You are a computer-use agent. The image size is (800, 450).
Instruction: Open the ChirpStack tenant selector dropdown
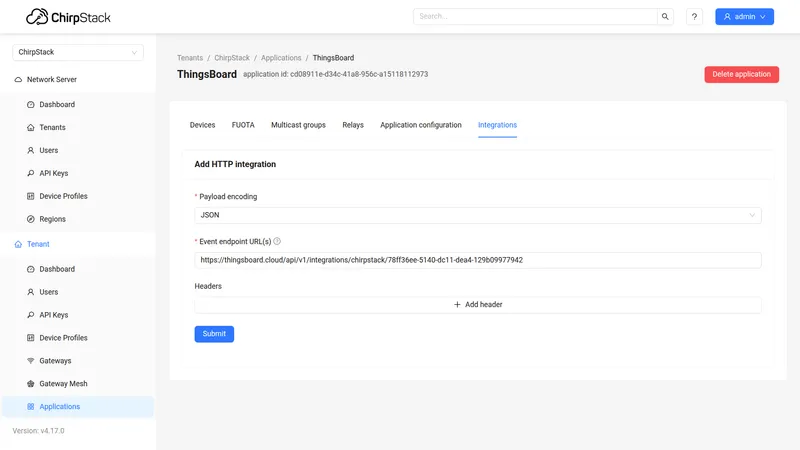tap(78, 52)
